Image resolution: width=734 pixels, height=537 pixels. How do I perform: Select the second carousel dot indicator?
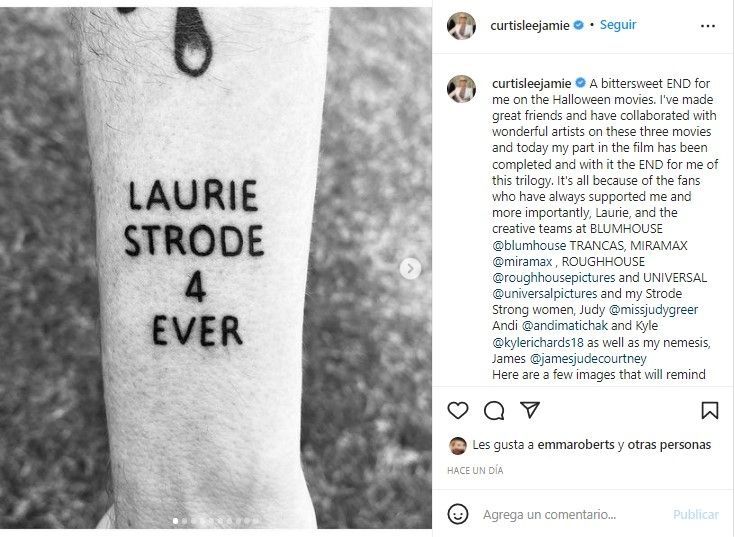(x=184, y=521)
